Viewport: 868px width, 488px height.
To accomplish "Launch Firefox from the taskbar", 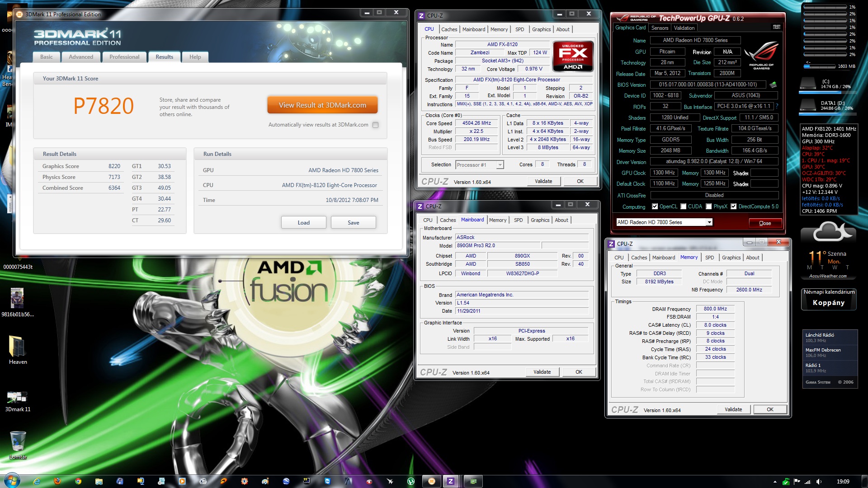I will pyautogui.click(x=57, y=481).
